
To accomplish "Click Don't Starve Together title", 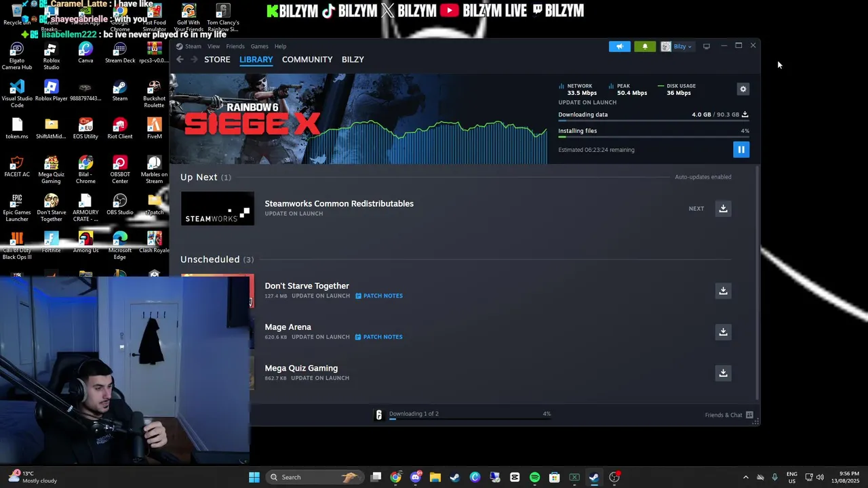I will coord(307,286).
